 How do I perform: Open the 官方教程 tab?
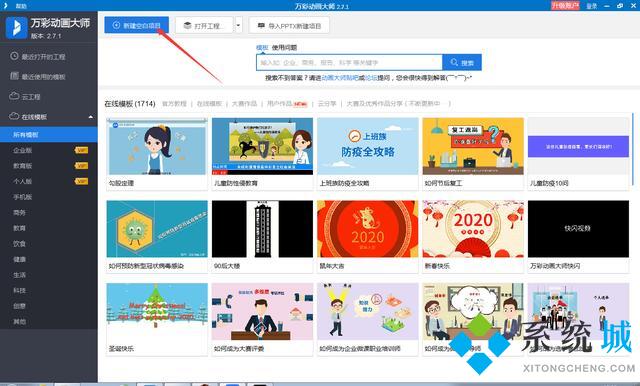(x=174, y=104)
